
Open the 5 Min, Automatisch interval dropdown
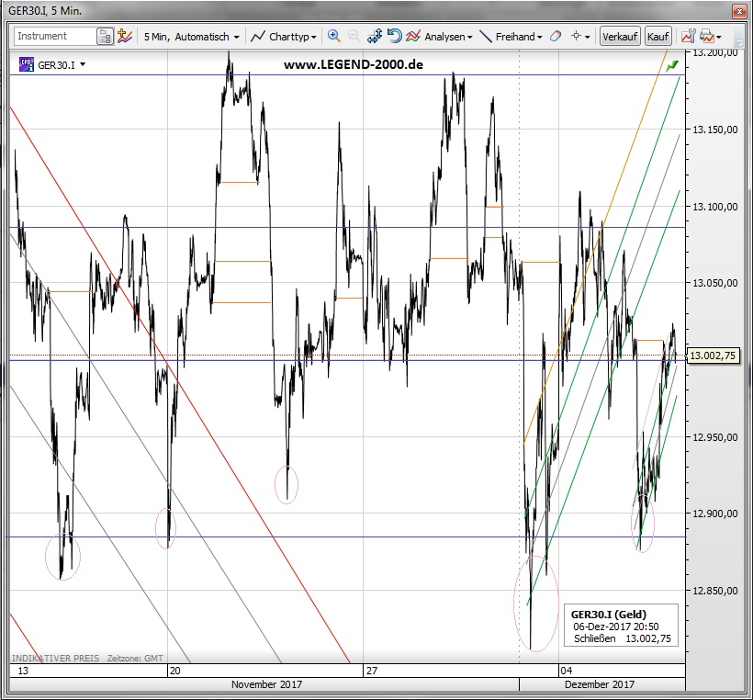pos(193,37)
